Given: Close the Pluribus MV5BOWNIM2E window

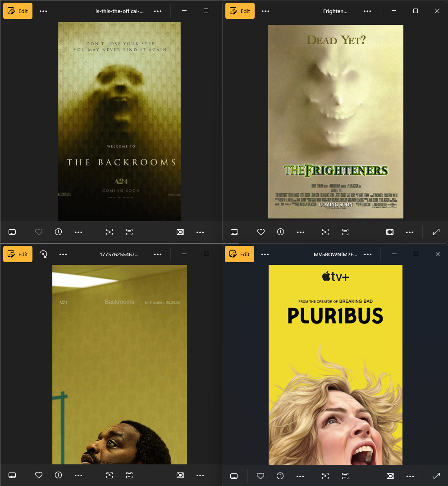Looking at the screenshot, I should (x=438, y=254).
